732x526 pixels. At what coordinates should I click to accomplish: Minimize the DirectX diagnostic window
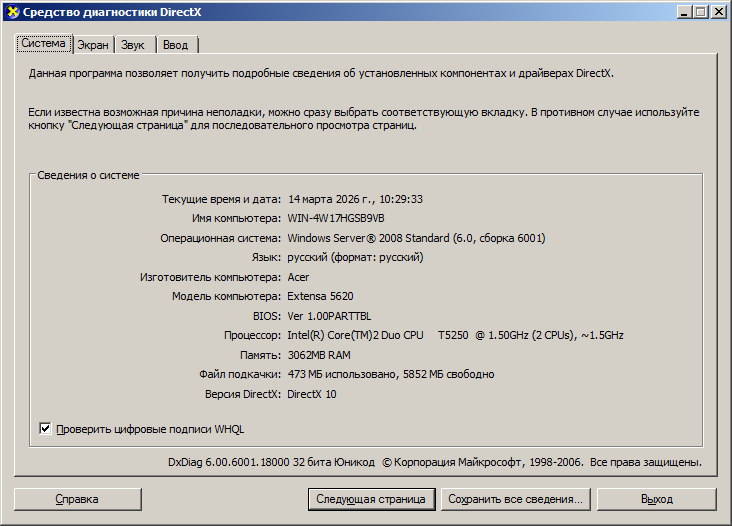(x=682, y=12)
